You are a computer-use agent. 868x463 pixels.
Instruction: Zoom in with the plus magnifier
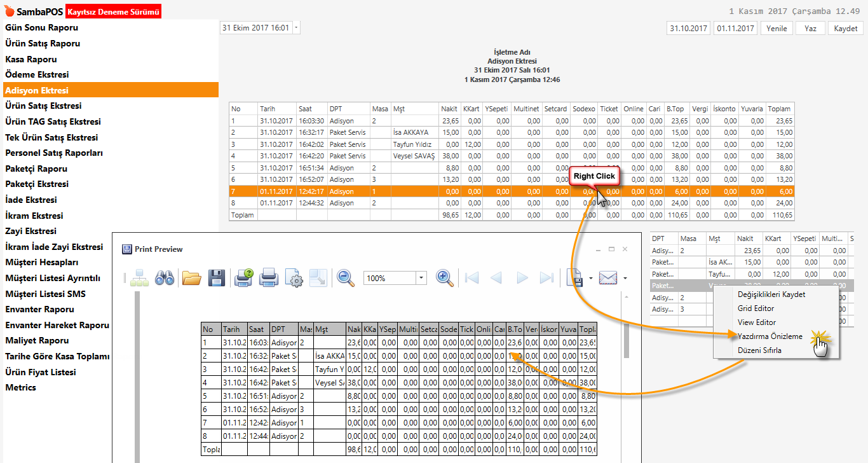coord(445,278)
